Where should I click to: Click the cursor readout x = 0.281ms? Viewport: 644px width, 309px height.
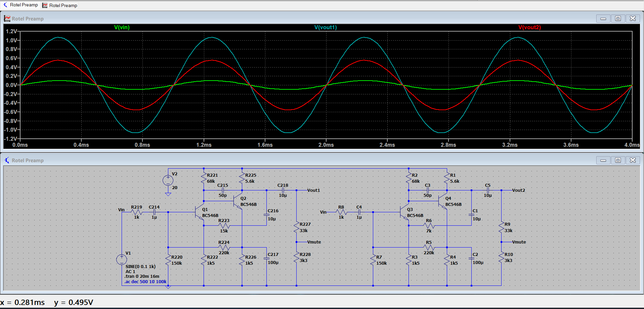point(23,302)
